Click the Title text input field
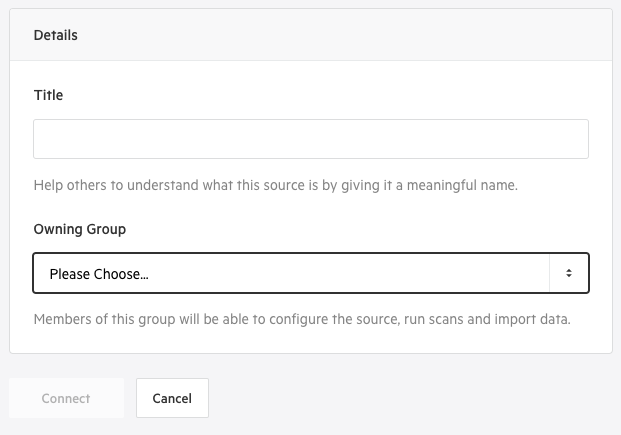Viewport: 621px width, 435px height. [x=310, y=139]
